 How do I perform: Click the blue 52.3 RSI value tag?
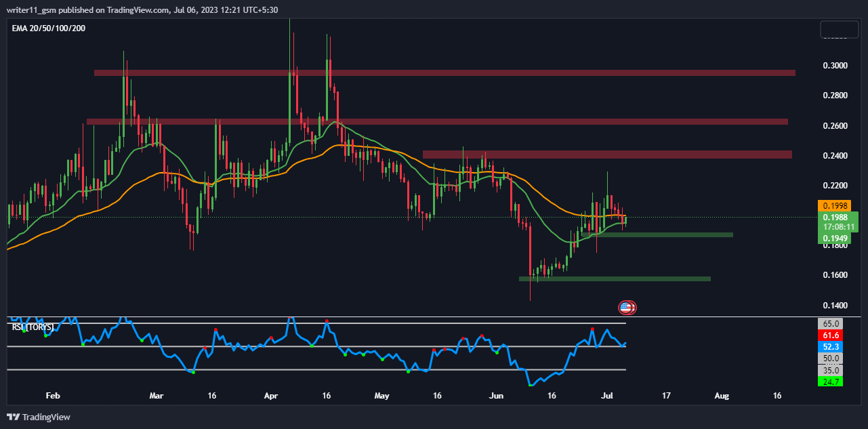click(831, 347)
